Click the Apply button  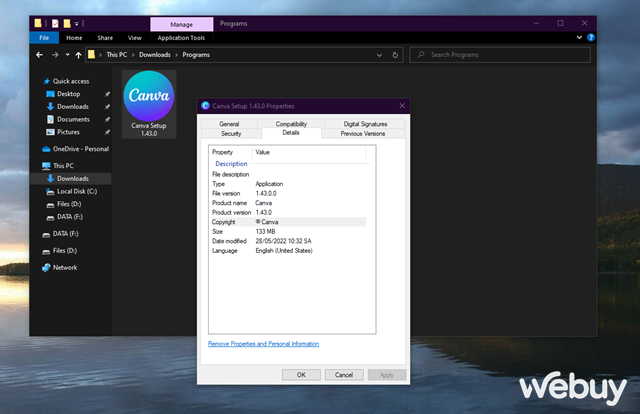pos(387,375)
